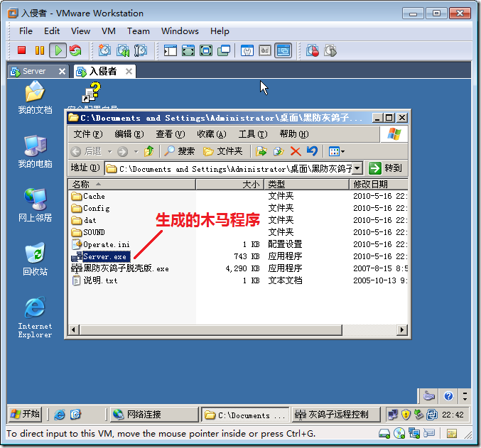Open the Snapshot Manager icon
Image resolution: width=481 pixels, height=448 pixels.
[141, 50]
